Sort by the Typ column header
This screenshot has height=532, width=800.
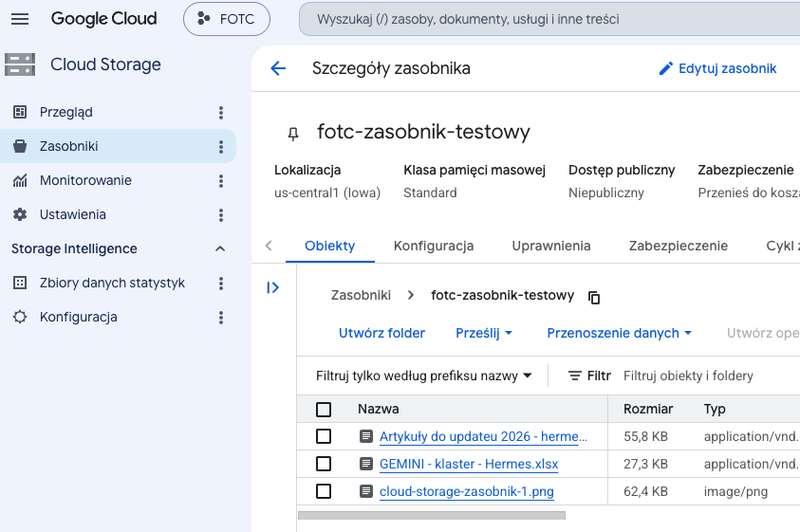click(715, 409)
